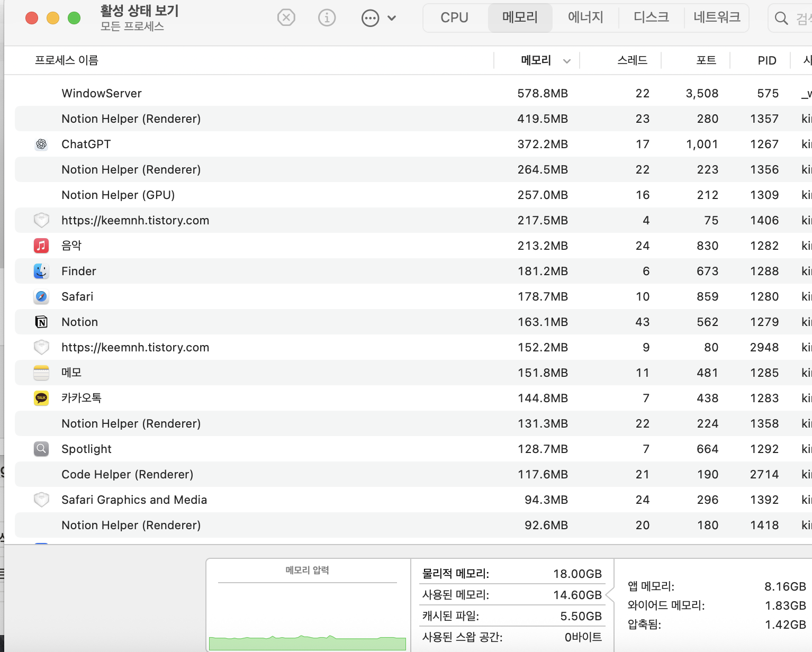Select the 음악 process name
Screen dimensions: 812x652
tap(71, 246)
